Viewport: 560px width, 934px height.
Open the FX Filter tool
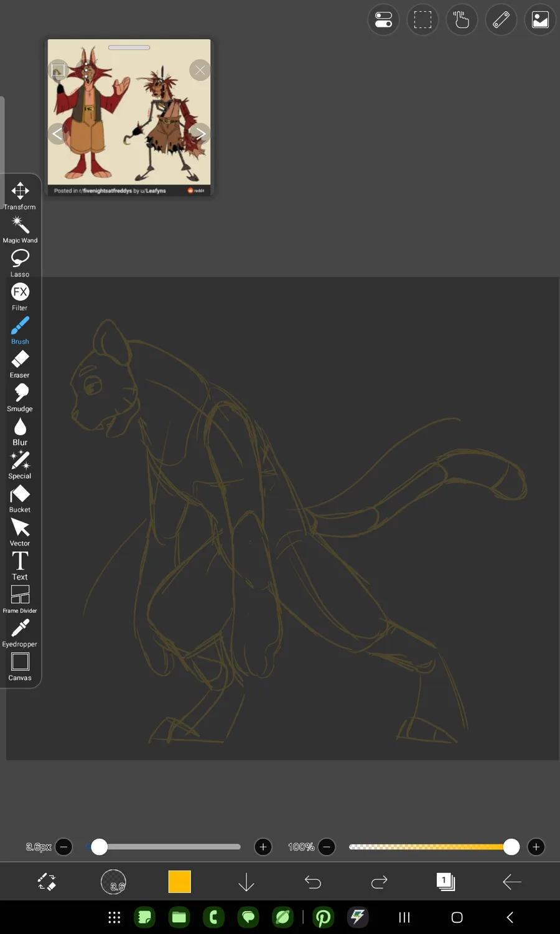tap(20, 296)
